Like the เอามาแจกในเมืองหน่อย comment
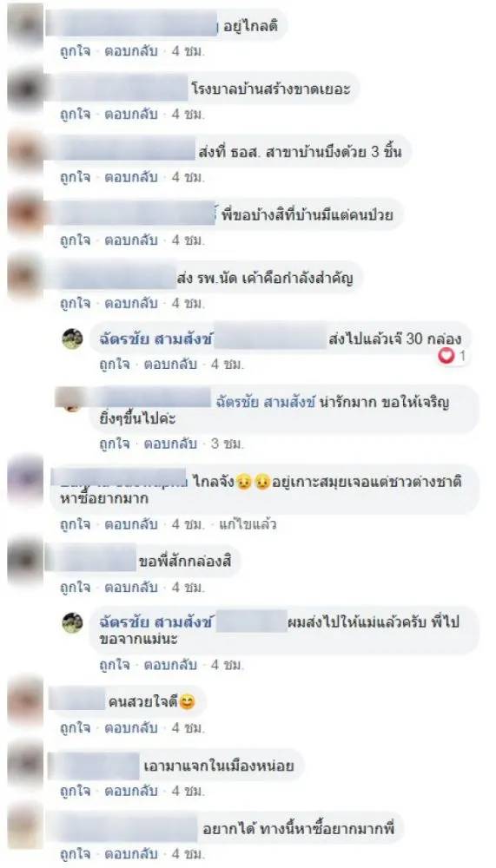Screen dimensions: 496x868 tap(75, 791)
